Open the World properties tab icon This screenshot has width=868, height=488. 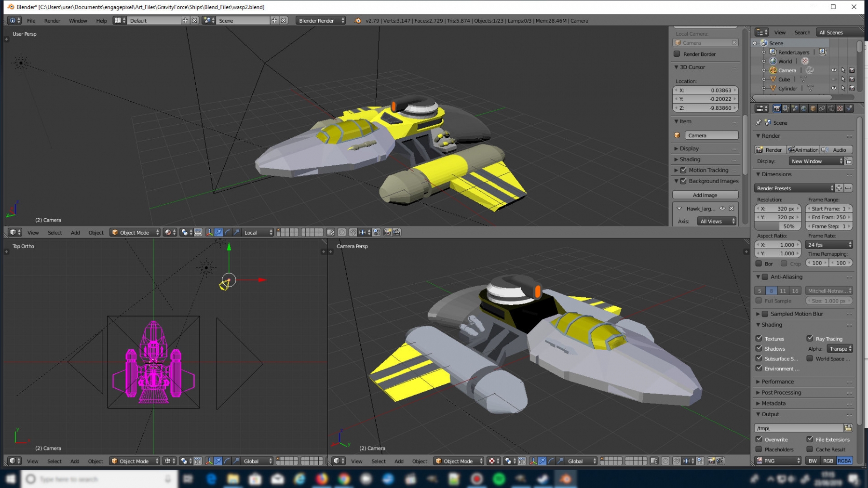click(804, 108)
